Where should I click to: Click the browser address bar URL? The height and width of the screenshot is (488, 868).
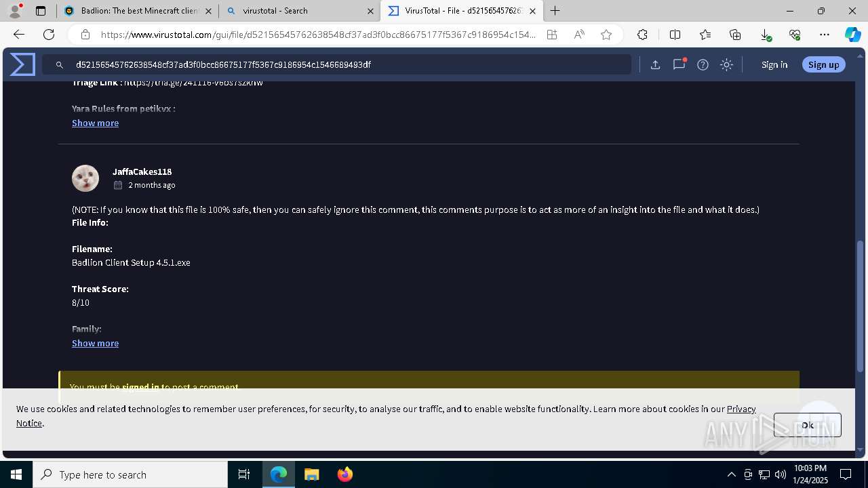318,35
